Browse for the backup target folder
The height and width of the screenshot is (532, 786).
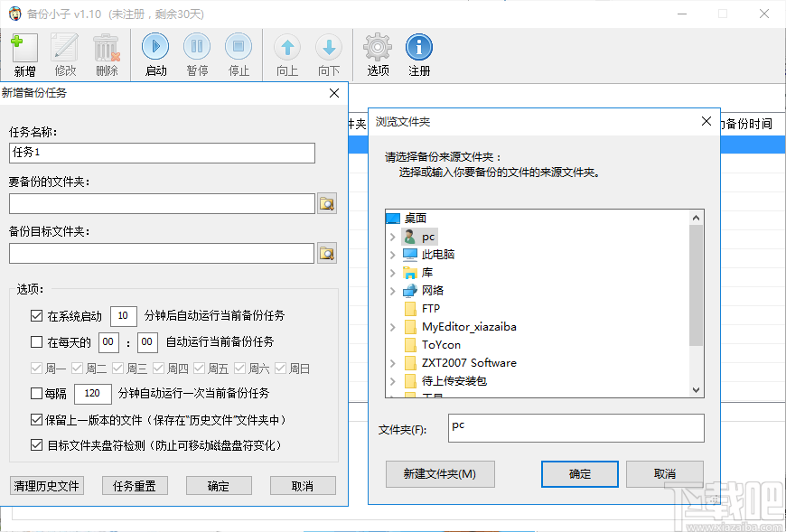327,254
